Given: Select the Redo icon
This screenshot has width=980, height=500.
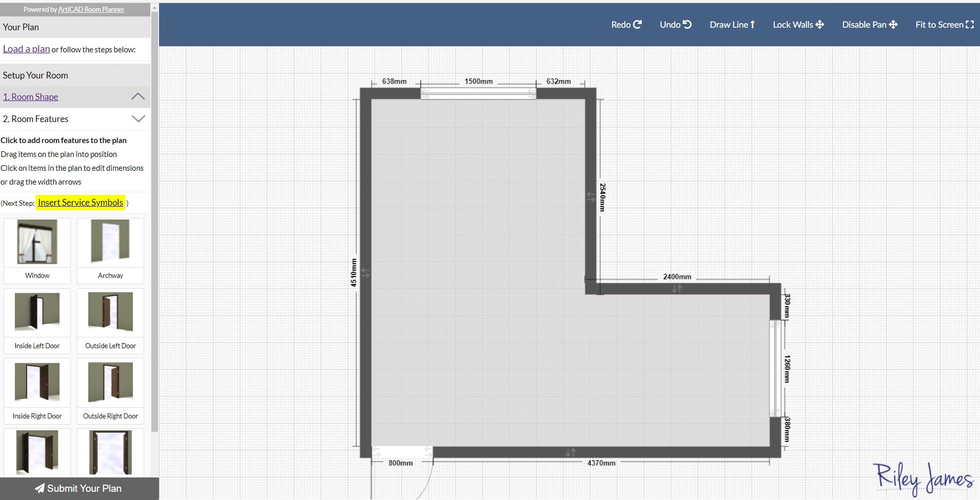Looking at the screenshot, I should [625, 24].
